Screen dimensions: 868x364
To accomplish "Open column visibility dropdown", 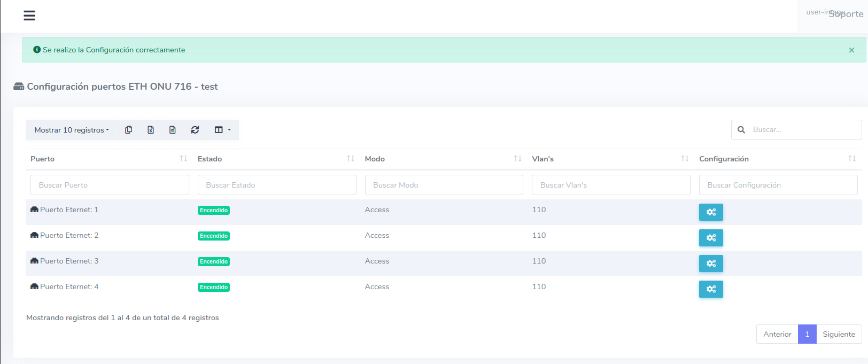I will click(x=222, y=130).
